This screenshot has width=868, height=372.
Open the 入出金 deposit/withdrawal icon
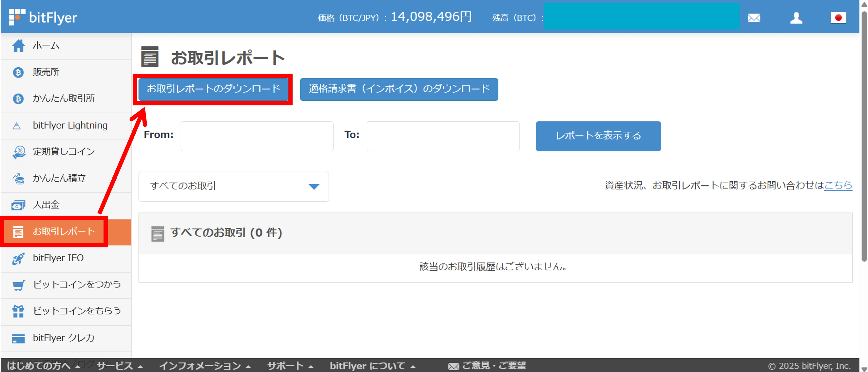click(x=19, y=205)
